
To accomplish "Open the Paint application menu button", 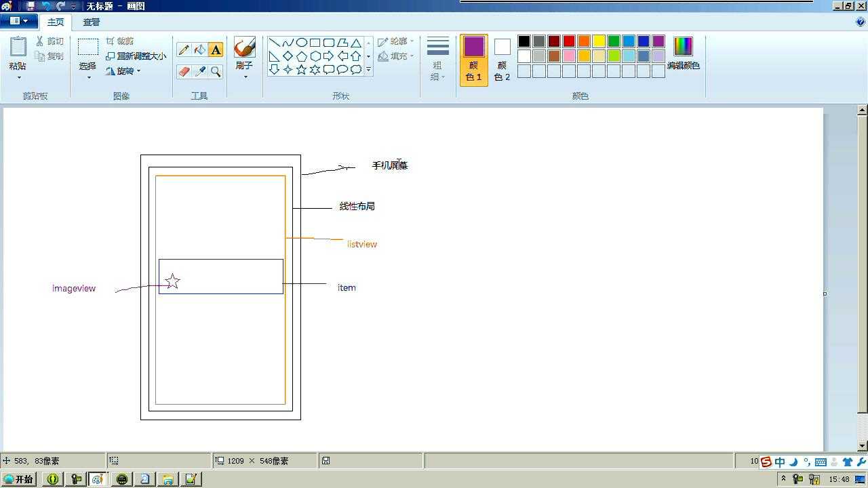I will coord(18,22).
